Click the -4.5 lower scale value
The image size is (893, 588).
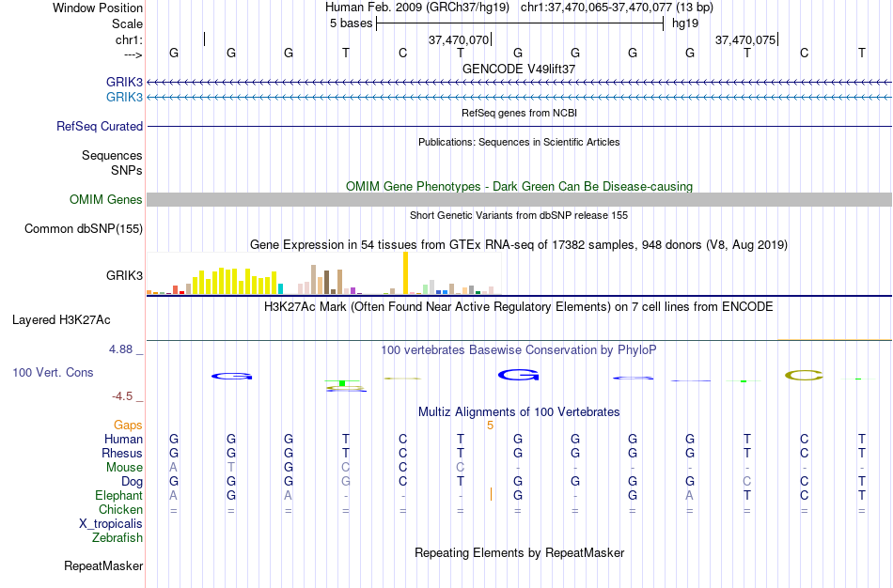click(x=122, y=396)
